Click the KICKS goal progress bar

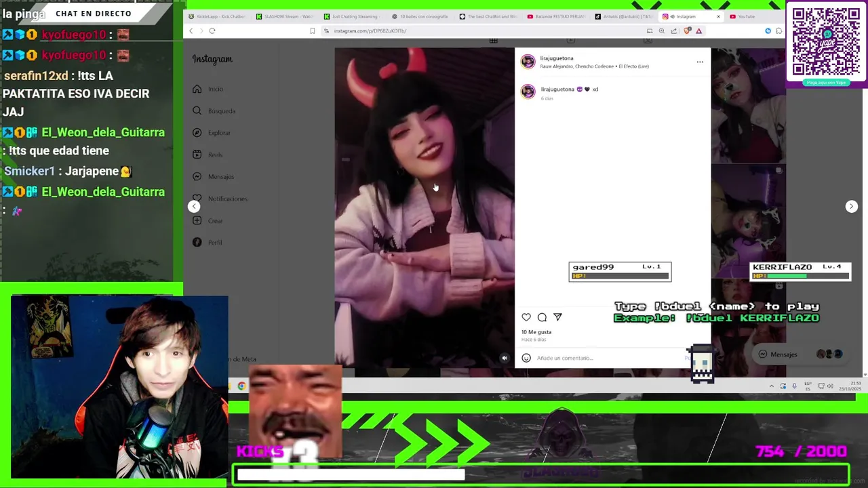point(541,474)
